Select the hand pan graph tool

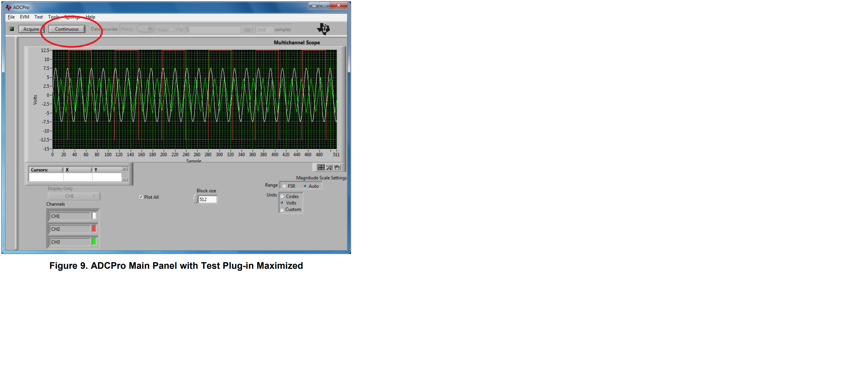point(337,167)
